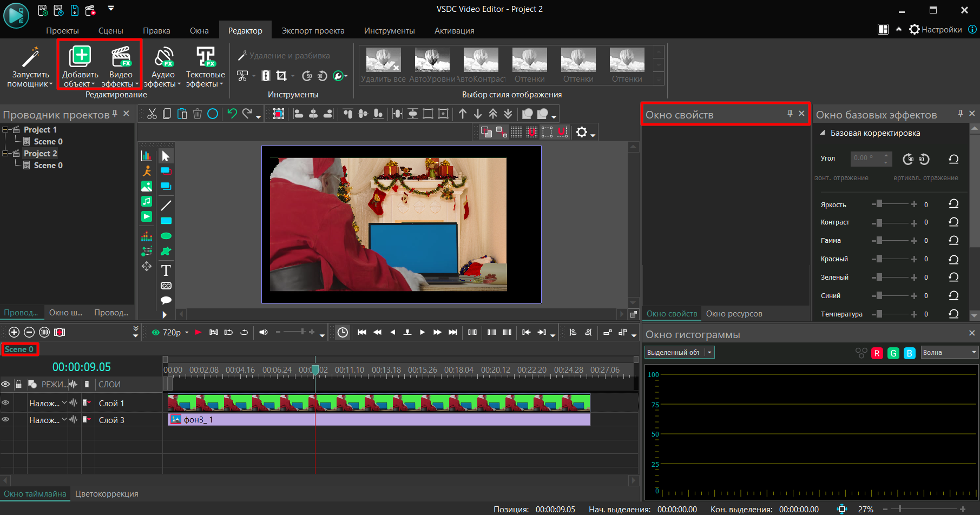Toggle blue channel B in histogram
The height and width of the screenshot is (515, 980).
(910, 353)
